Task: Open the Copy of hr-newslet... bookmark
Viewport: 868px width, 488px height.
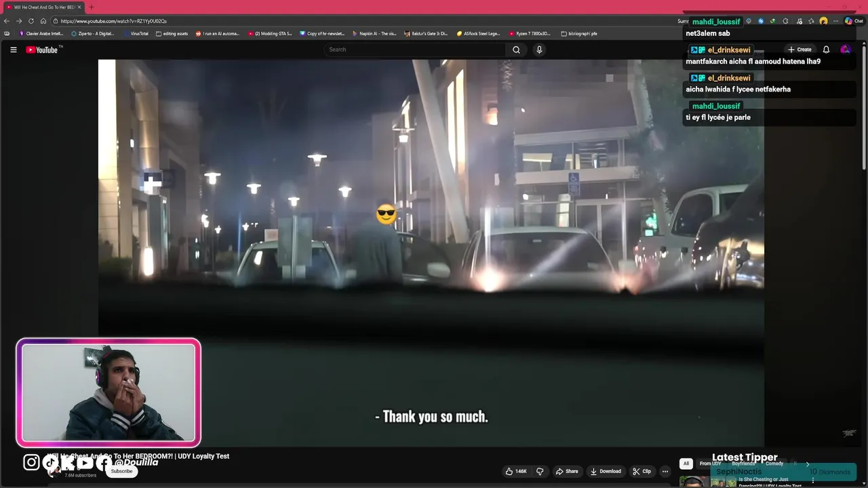Action: click(x=322, y=33)
